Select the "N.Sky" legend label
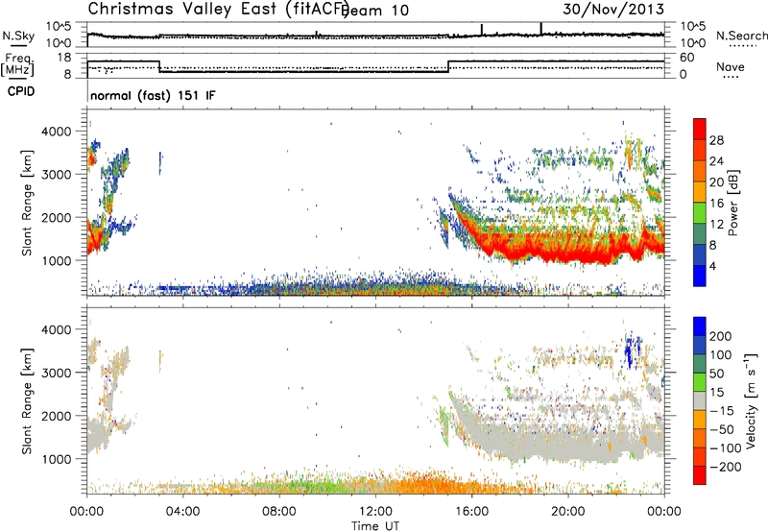This screenshot has height=532, width=768. [18, 36]
